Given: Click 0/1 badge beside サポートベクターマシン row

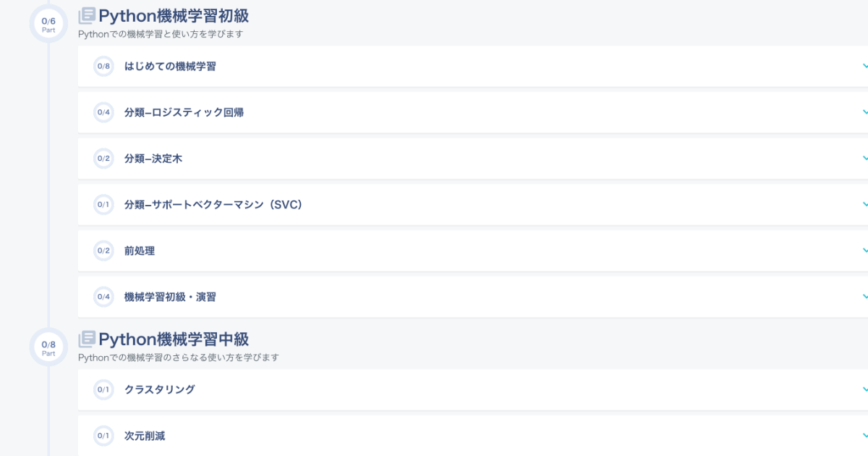Looking at the screenshot, I should point(103,205).
